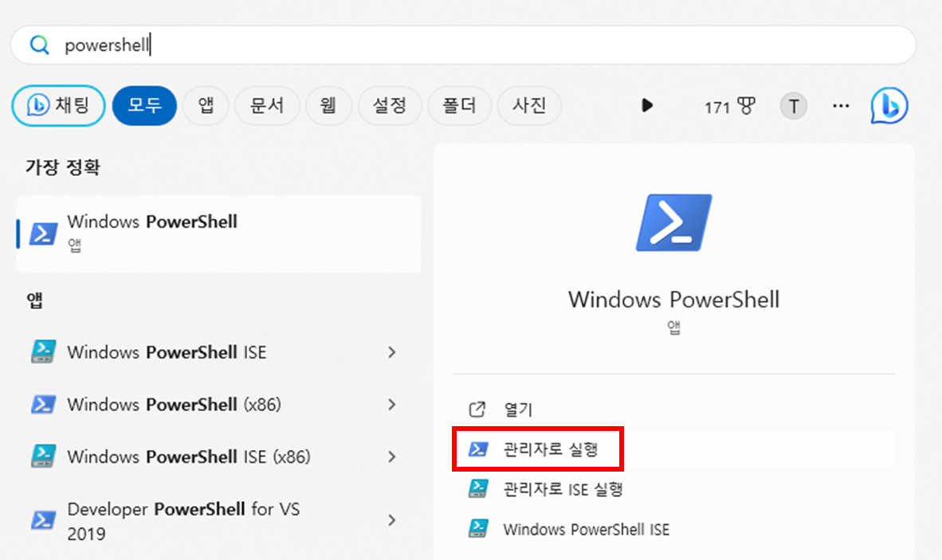
Task: Open the 171 rewards points badge
Action: click(729, 106)
